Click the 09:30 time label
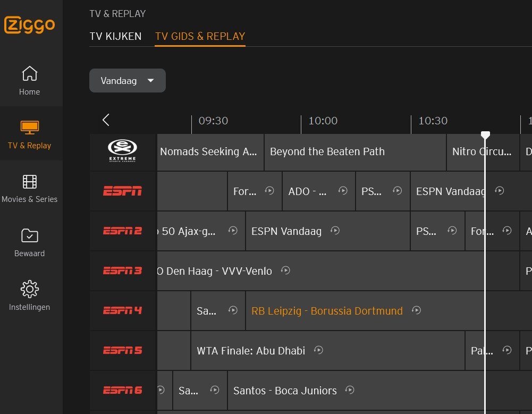Image resolution: width=532 pixels, height=414 pixels. [213, 121]
